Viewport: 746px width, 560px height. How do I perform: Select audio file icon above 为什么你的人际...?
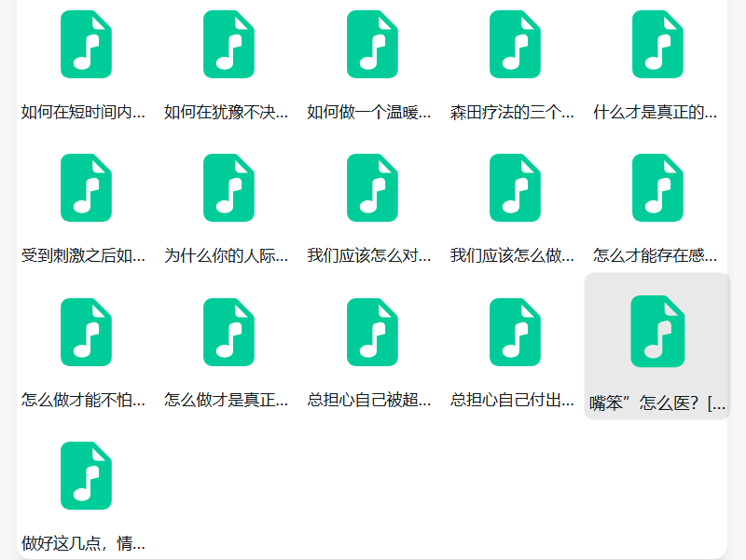228,188
